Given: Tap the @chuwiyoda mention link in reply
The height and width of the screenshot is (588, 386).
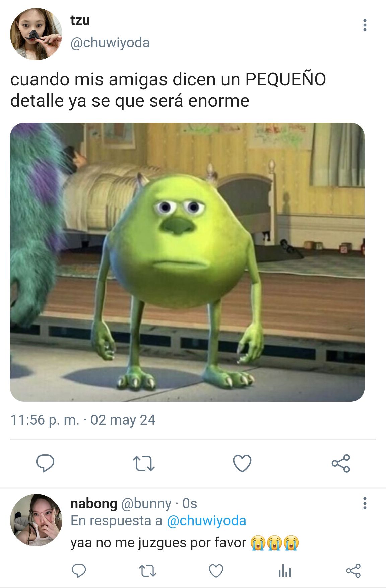Looking at the screenshot, I should tap(206, 521).
